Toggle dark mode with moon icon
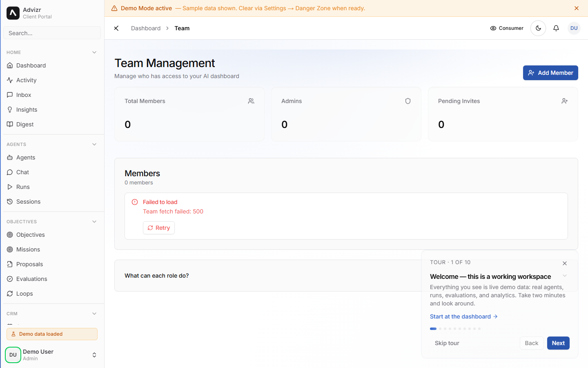The image size is (588, 368). pyautogui.click(x=538, y=28)
